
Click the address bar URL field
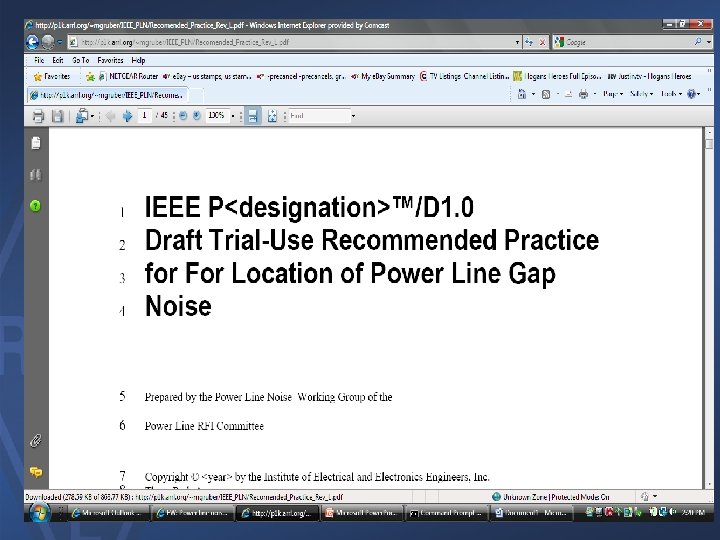click(x=292, y=42)
